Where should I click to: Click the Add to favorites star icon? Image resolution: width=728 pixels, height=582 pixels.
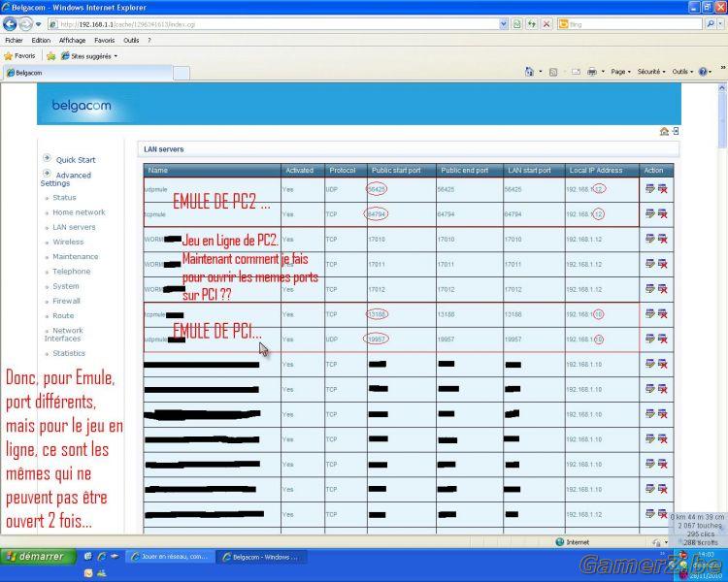pyautogui.click(x=51, y=56)
